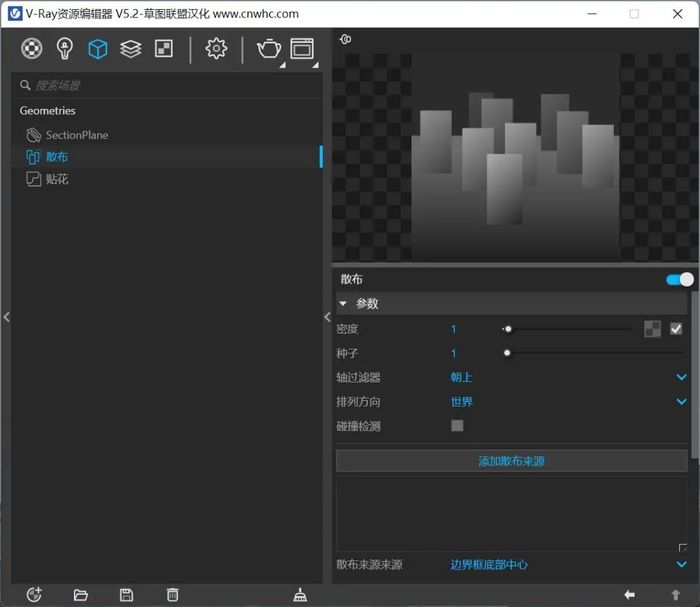Screen dimensions: 700x607
Task: Click the 散布来源来源 label
Action: tap(369, 565)
